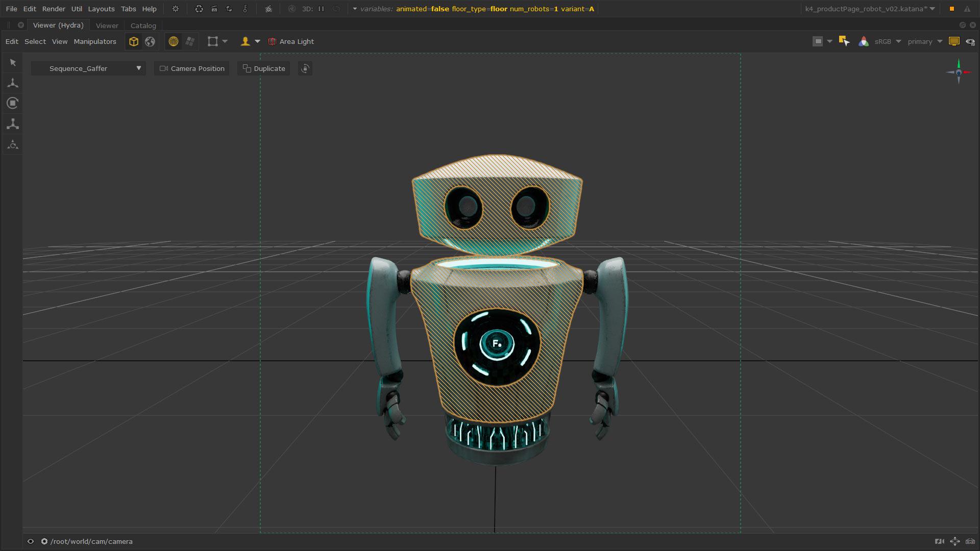Toggle the 3D pause control
Image resolution: width=980 pixels, height=551 pixels.
[321, 9]
